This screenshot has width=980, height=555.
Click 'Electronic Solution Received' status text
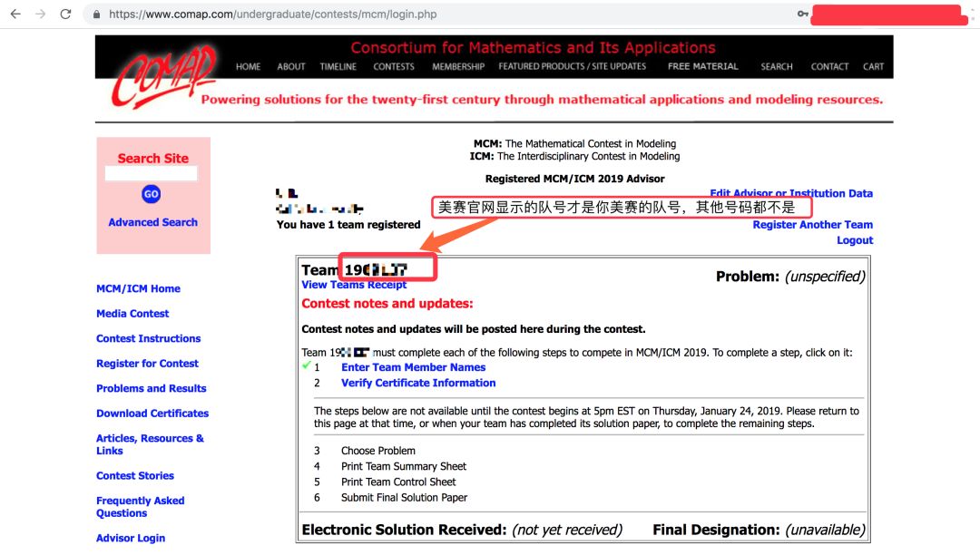(462, 530)
